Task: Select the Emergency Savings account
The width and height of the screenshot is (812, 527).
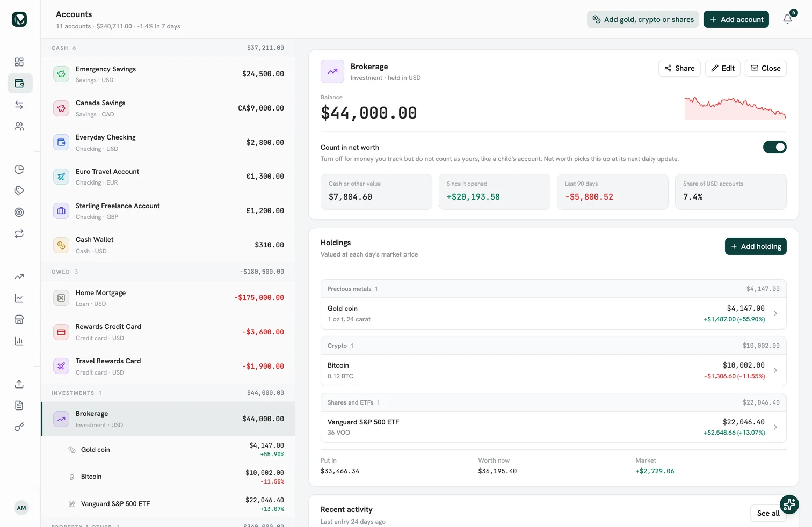Action: click(x=168, y=74)
